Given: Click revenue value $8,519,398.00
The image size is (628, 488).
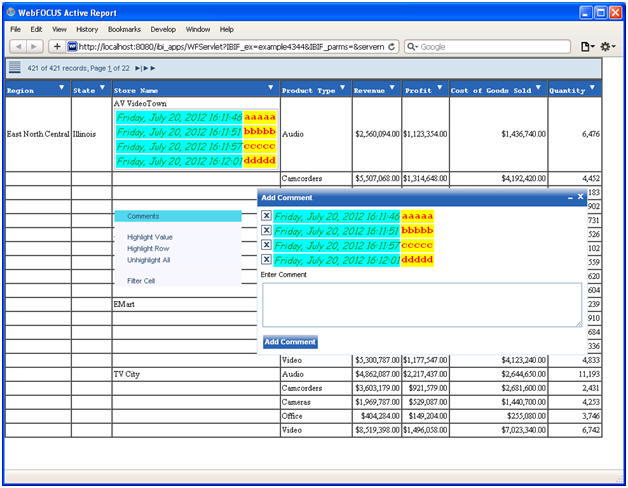Looking at the screenshot, I should (377, 430).
